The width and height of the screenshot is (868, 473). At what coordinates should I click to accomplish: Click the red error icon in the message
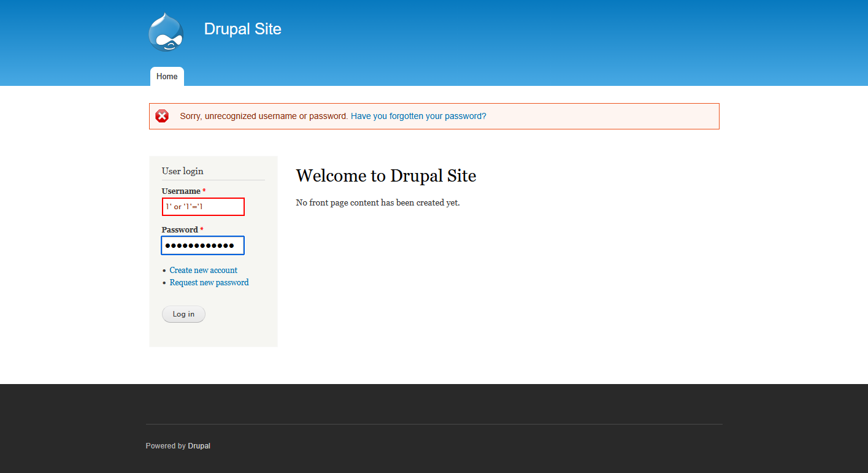point(162,116)
